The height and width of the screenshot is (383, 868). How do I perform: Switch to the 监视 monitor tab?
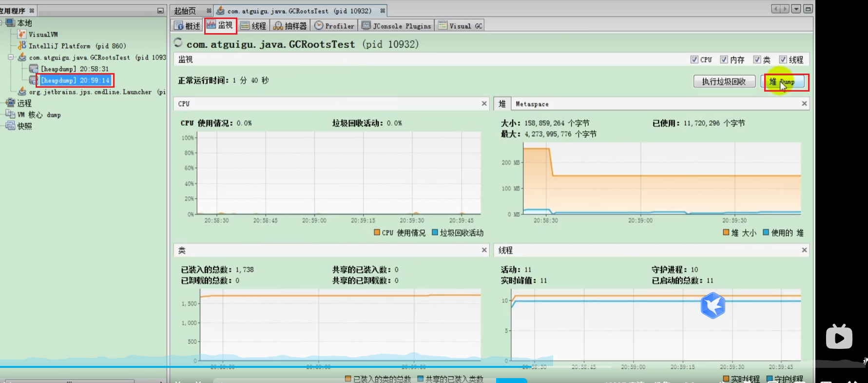[220, 25]
